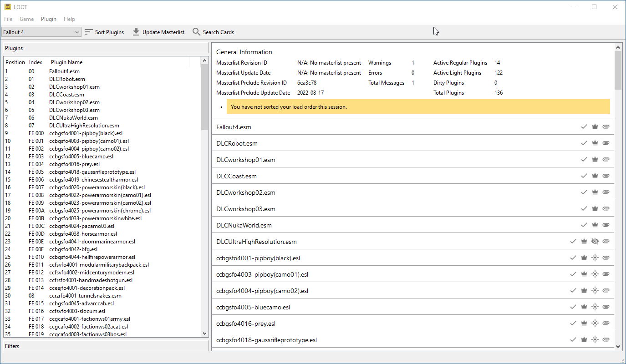Image resolution: width=626 pixels, height=364 pixels.
Task: Click the paperclip icon on ccbgsfo4003-pipboy(camo01).esl card
Action: click(606, 274)
